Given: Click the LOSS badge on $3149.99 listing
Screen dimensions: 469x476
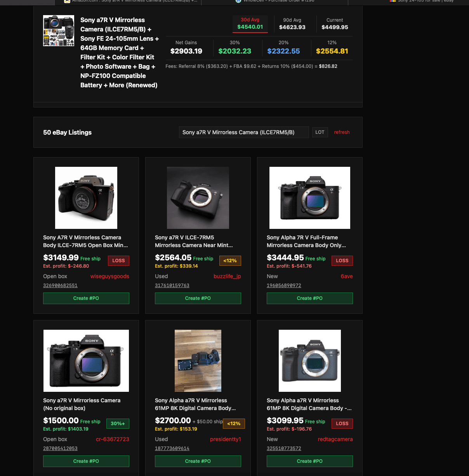Looking at the screenshot, I should click(x=118, y=261).
